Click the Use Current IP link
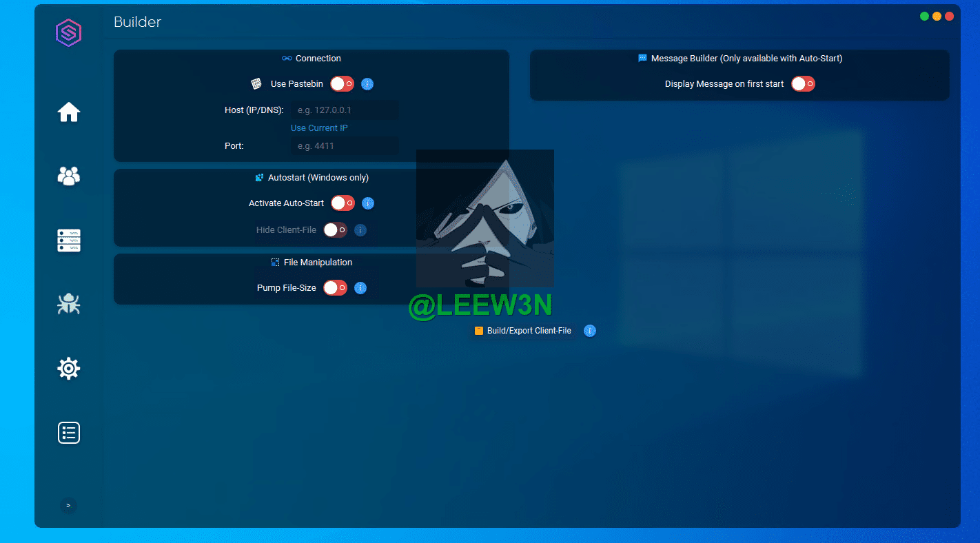The width and height of the screenshot is (980, 543). (x=319, y=128)
